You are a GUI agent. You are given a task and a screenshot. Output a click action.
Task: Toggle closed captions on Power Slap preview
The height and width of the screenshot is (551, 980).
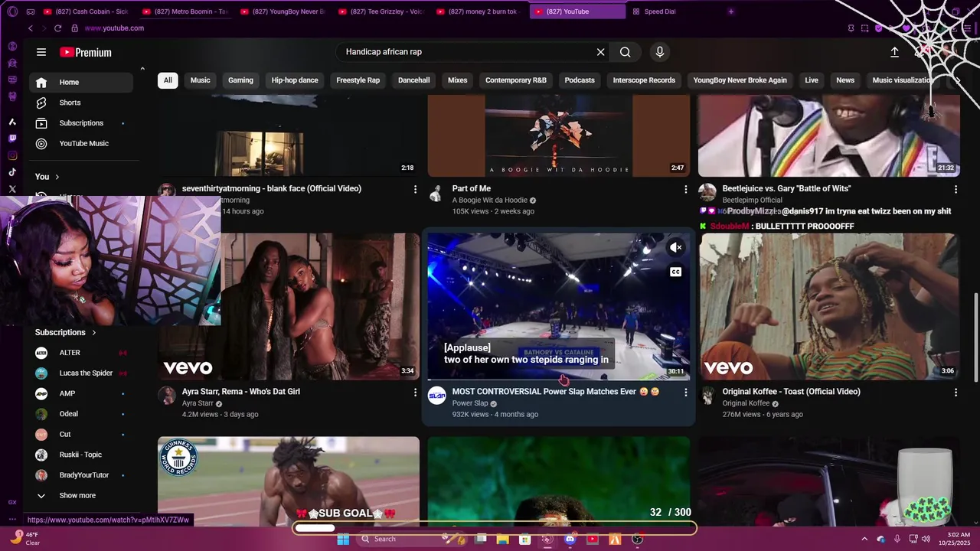(675, 272)
